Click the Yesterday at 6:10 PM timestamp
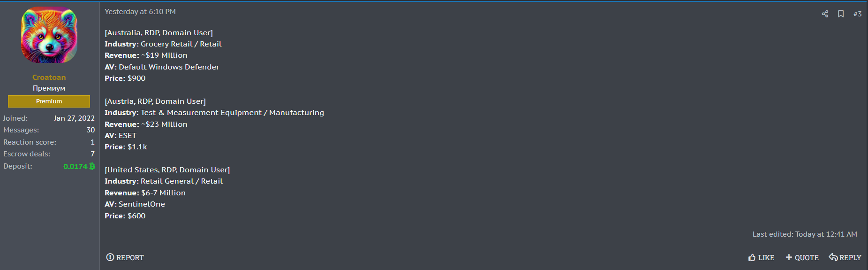Screen dimensions: 868x270 [140, 12]
